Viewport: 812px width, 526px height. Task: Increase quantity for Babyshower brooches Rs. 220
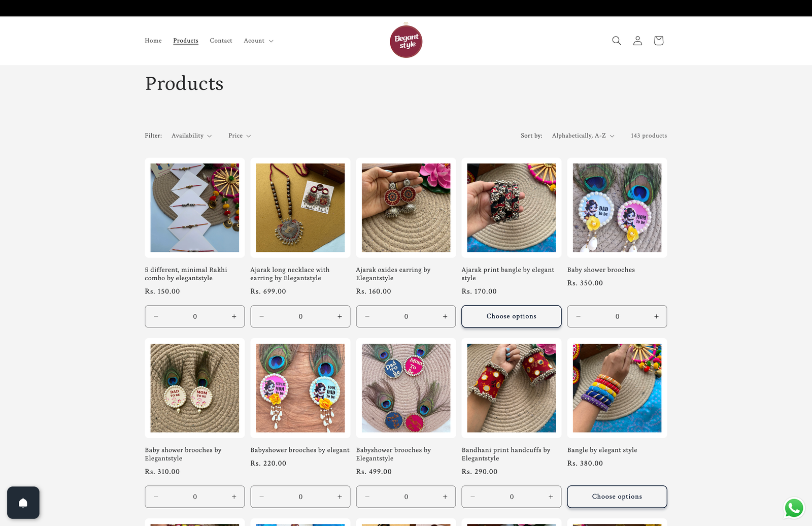(340, 497)
